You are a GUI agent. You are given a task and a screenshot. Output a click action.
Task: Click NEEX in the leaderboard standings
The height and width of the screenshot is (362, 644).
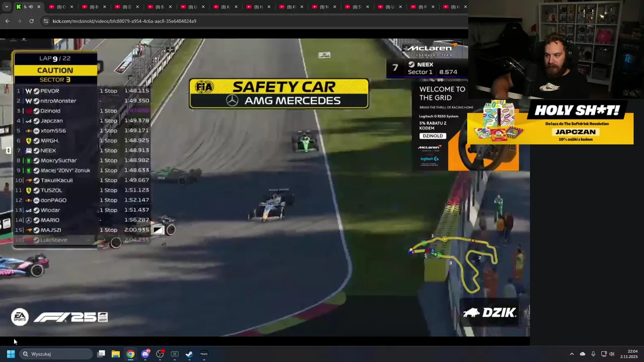pyautogui.click(x=48, y=150)
